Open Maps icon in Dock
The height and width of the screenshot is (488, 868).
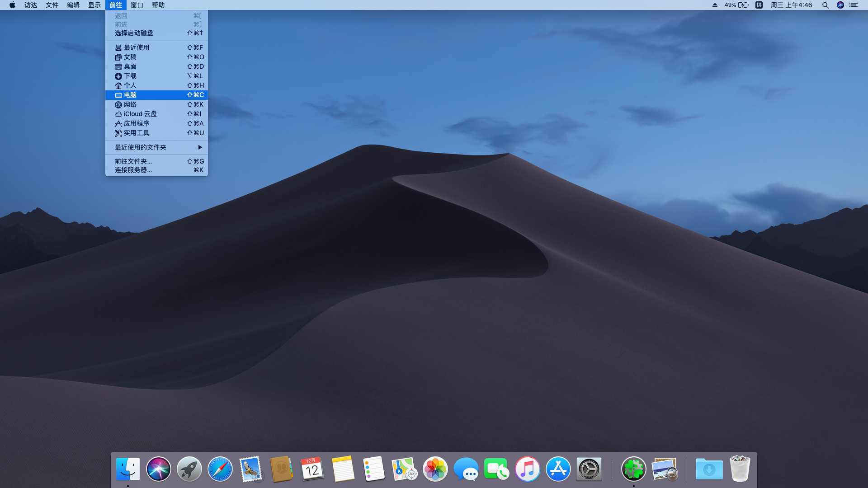click(x=405, y=469)
